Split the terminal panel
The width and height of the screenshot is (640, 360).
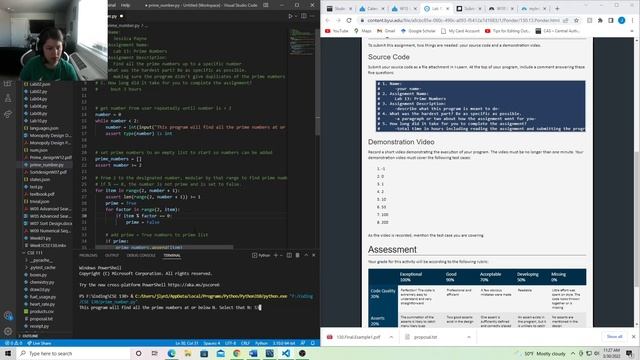pyautogui.click(x=289, y=255)
